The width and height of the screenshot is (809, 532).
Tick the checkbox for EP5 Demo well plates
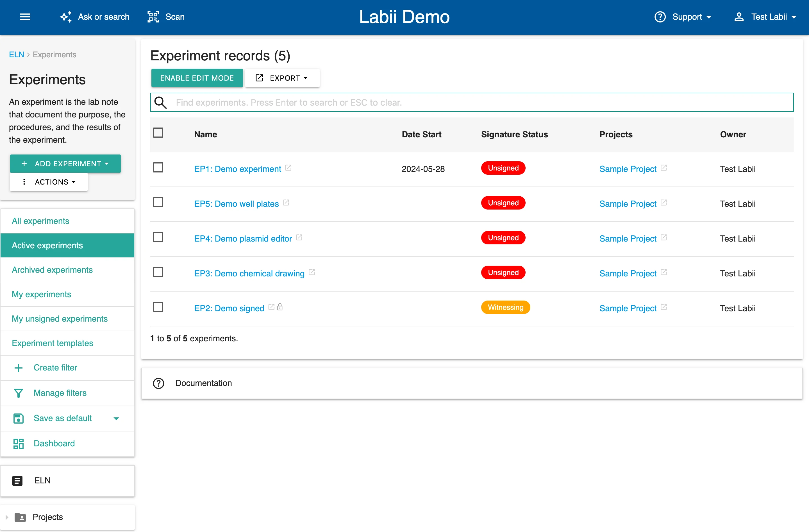click(158, 203)
